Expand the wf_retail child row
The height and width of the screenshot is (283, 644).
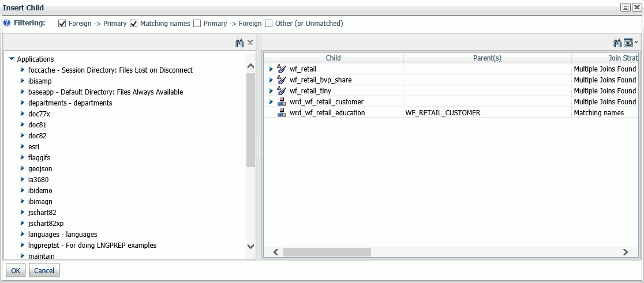pyautogui.click(x=271, y=69)
